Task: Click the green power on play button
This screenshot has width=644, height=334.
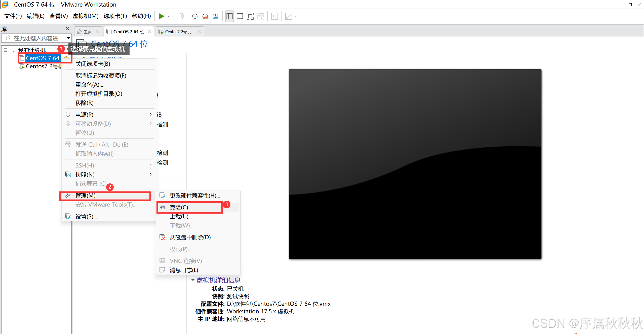Action: point(161,16)
